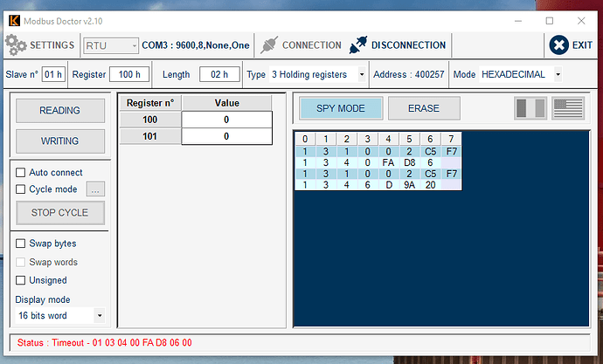
Task: Click spy grid column header 7
Action: (x=452, y=139)
